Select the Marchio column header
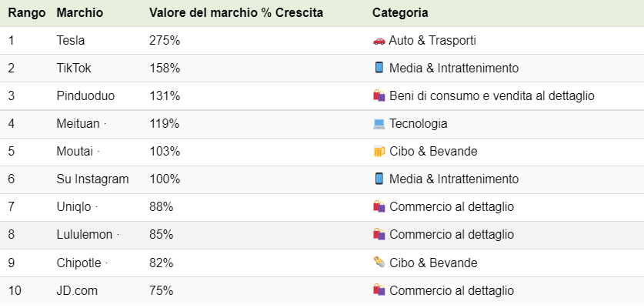The image size is (644, 308). coord(80,13)
